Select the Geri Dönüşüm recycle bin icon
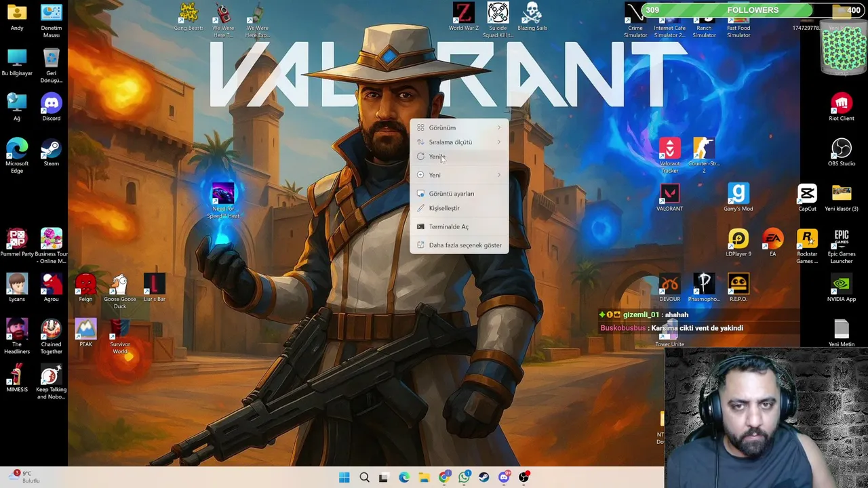The width and height of the screenshot is (868, 488). click(x=51, y=66)
